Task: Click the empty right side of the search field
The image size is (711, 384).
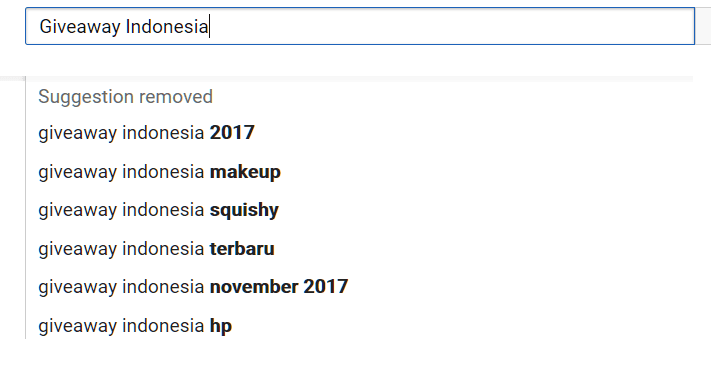Action: coord(453,26)
